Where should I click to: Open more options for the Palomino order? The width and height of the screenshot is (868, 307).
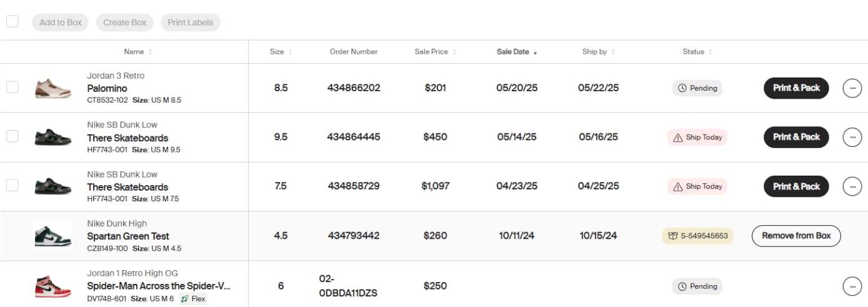[852, 88]
